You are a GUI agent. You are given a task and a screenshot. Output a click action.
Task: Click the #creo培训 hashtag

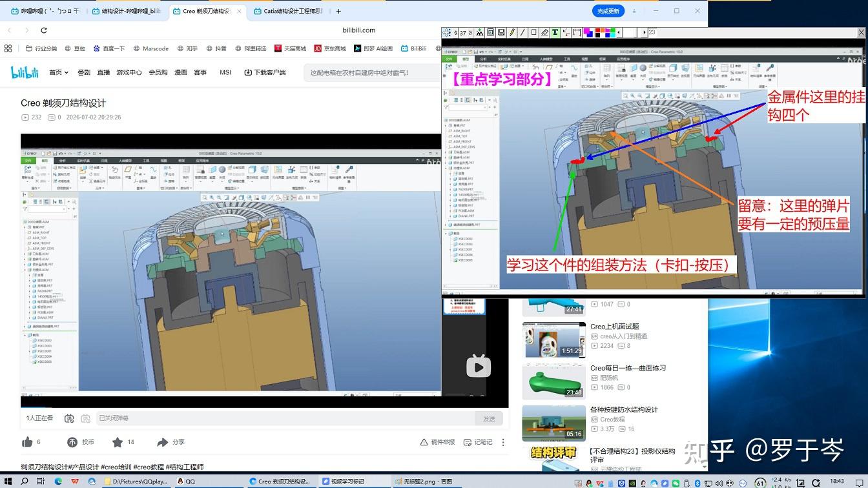point(116,467)
